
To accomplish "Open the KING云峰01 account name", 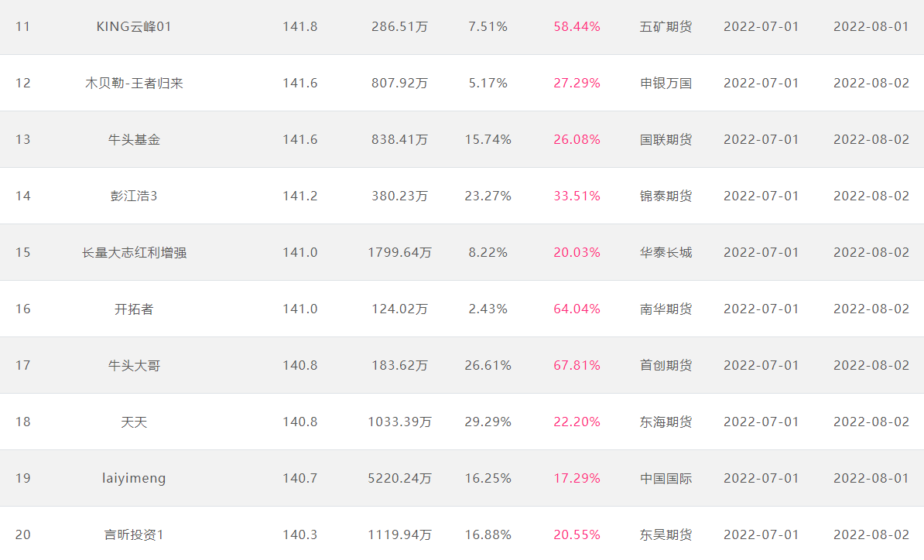I will pyautogui.click(x=134, y=26).
